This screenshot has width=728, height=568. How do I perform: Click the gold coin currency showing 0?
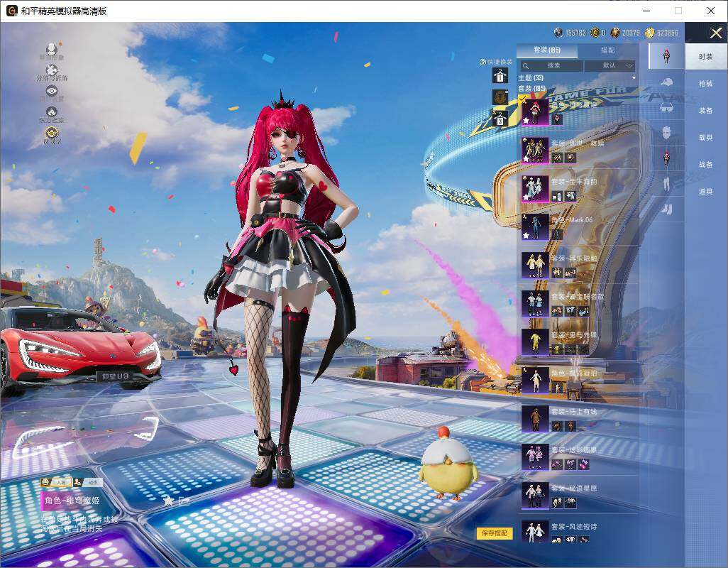[x=595, y=33]
